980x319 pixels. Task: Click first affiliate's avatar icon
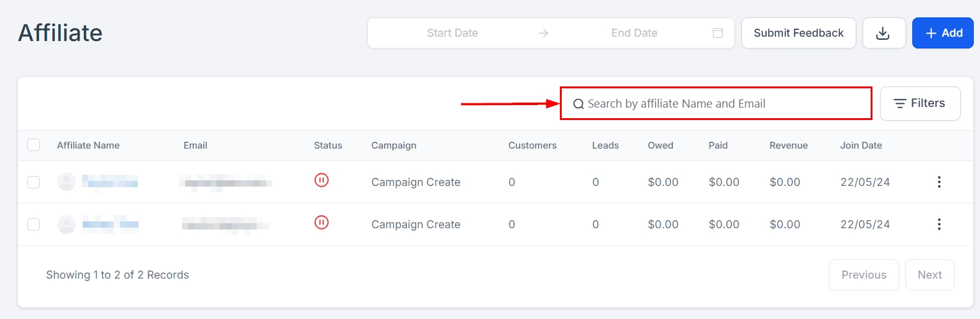click(x=66, y=182)
